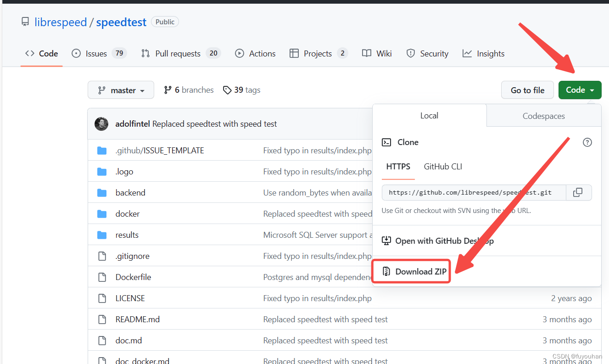Open backend commit 'Use random_bytes when' message

point(318,193)
